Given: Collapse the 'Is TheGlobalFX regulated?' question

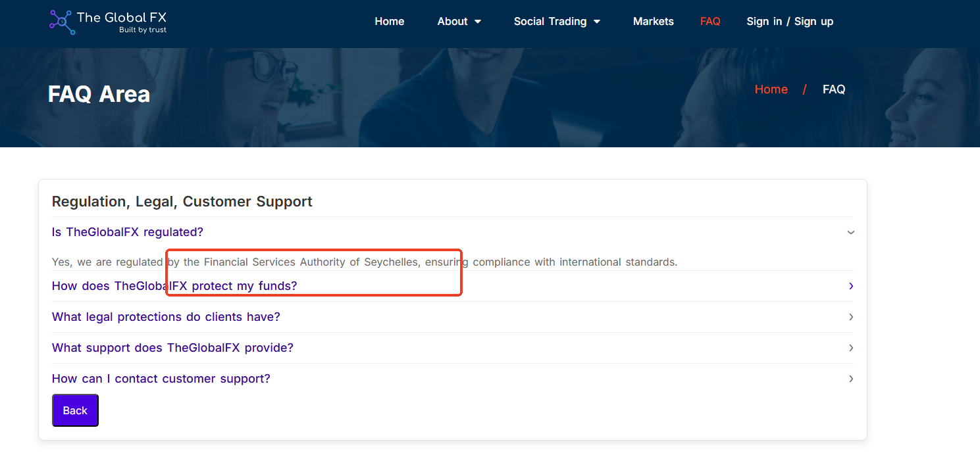Looking at the screenshot, I should tap(452, 232).
